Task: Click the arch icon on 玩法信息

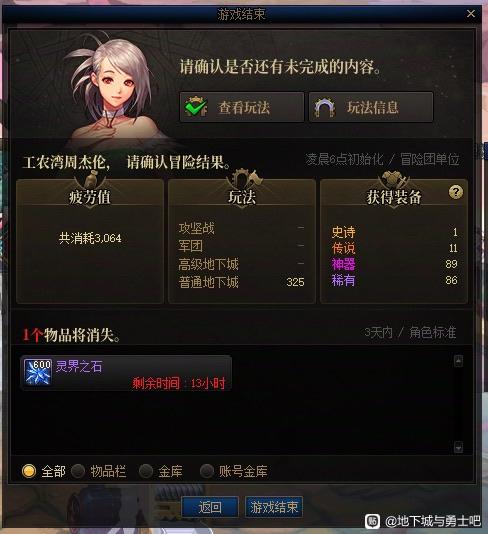Action: (x=325, y=108)
